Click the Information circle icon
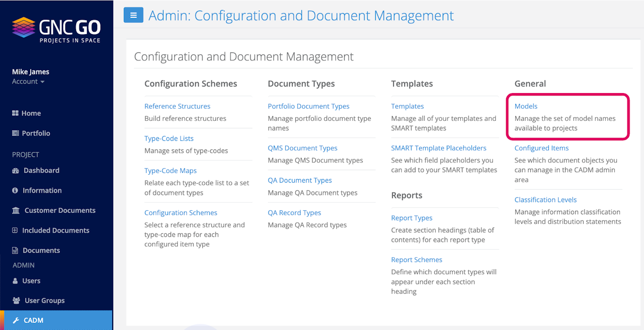 coord(15,191)
